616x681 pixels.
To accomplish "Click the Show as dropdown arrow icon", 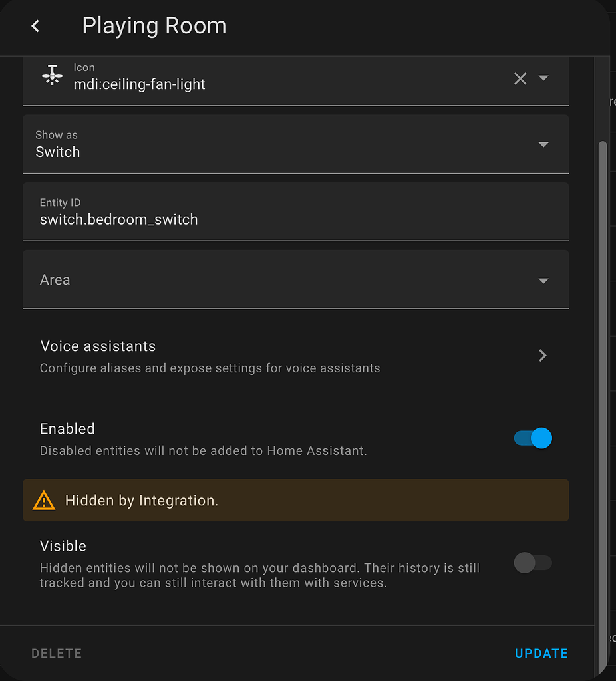I will [x=543, y=144].
